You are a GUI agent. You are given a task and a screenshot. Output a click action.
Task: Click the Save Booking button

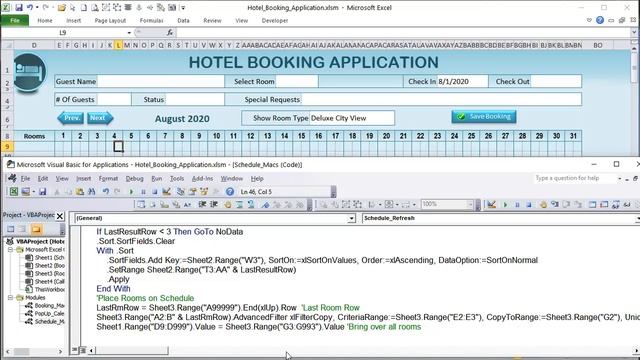pyautogui.click(x=484, y=117)
